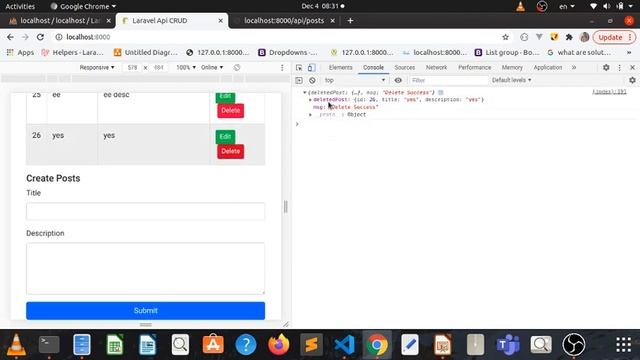Open the device toolbar three-dot options

(282, 68)
